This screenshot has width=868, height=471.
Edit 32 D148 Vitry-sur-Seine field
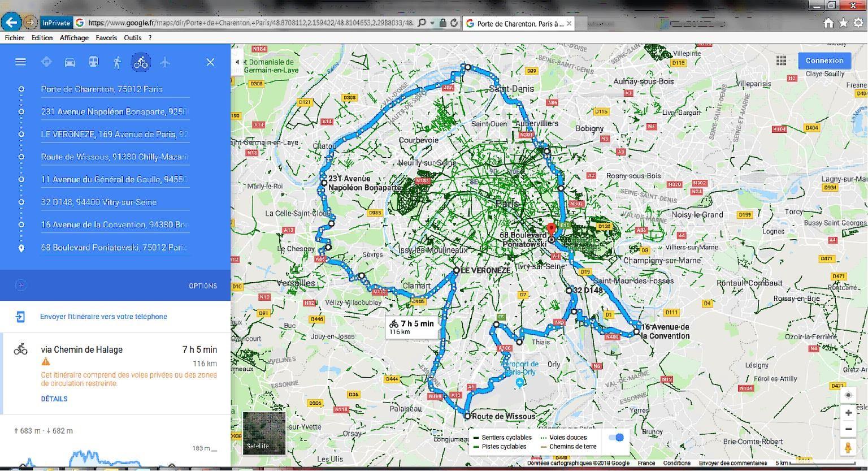(115, 202)
